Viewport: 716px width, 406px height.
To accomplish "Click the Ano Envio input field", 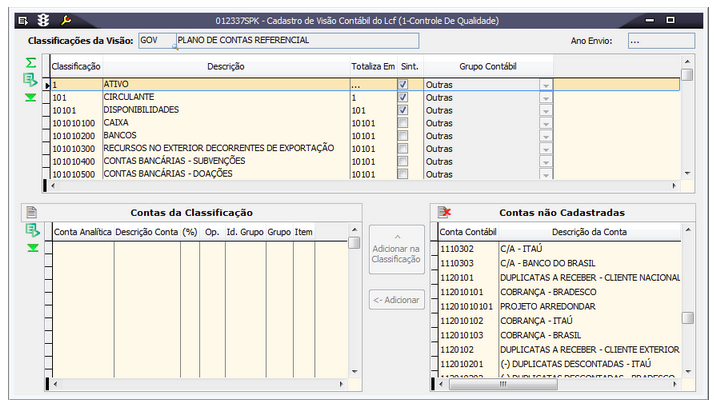I will pos(660,41).
